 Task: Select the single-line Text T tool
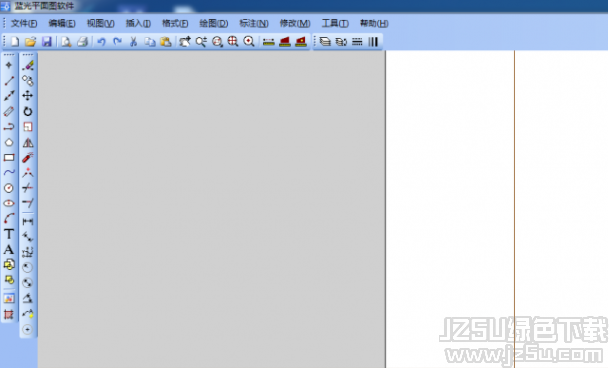click(x=9, y=234)
